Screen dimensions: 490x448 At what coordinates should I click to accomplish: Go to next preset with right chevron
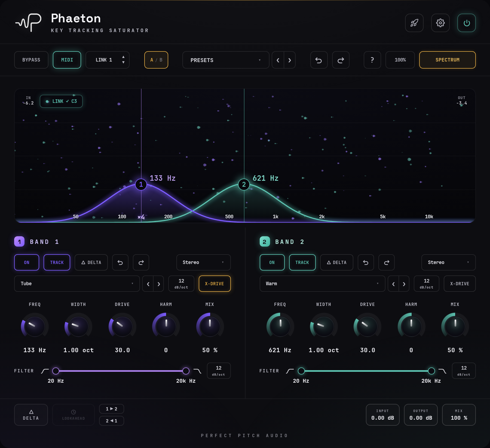tap(290, 60)
